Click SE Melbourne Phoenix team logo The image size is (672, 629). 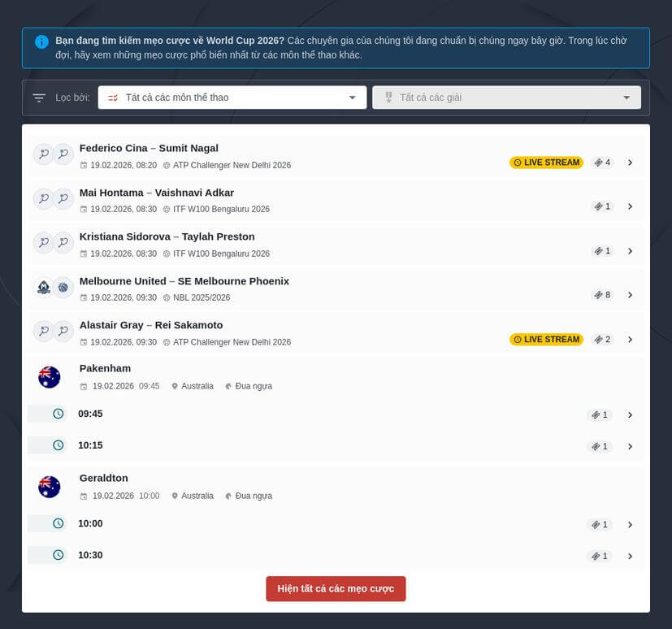[63, 287]
